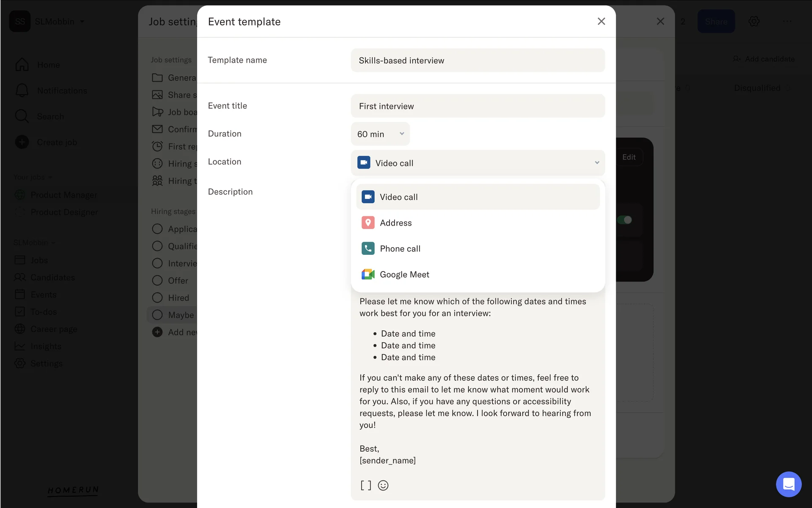Edit the Template name field
The height and width of the screenshot is (508, 812).
click(x=478, y=61)
